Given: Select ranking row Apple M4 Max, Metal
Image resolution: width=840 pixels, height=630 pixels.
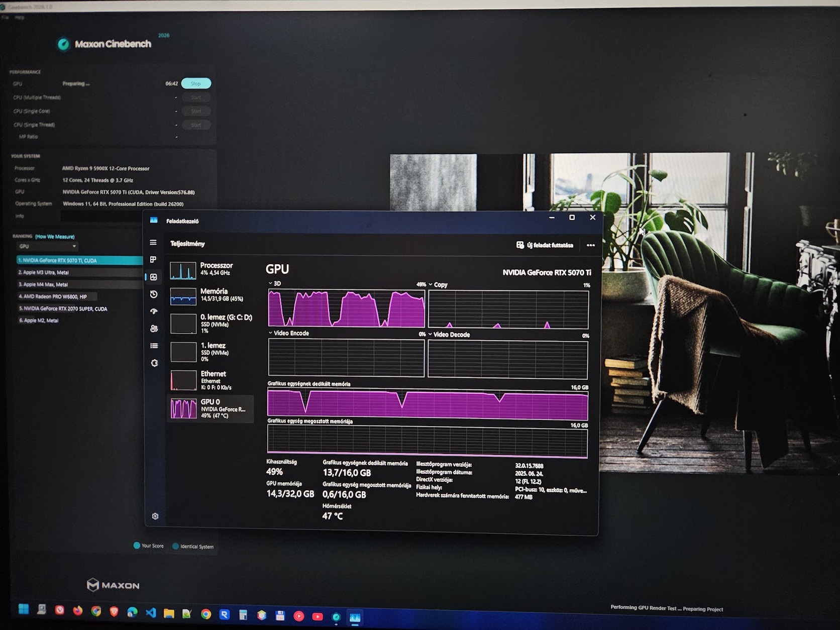Looking at the screenshot, I should [x=79, y=284].
